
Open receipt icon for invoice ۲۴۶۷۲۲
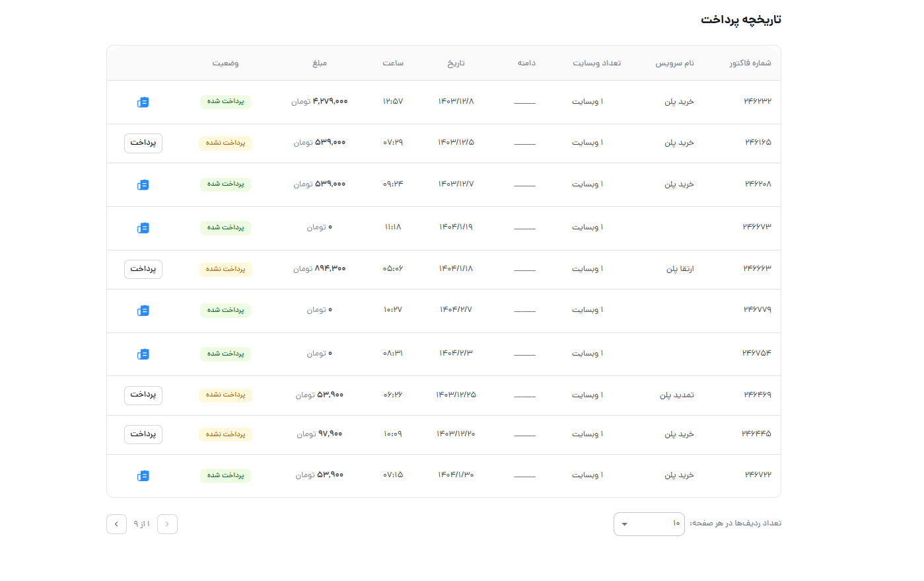pos(143,476)
